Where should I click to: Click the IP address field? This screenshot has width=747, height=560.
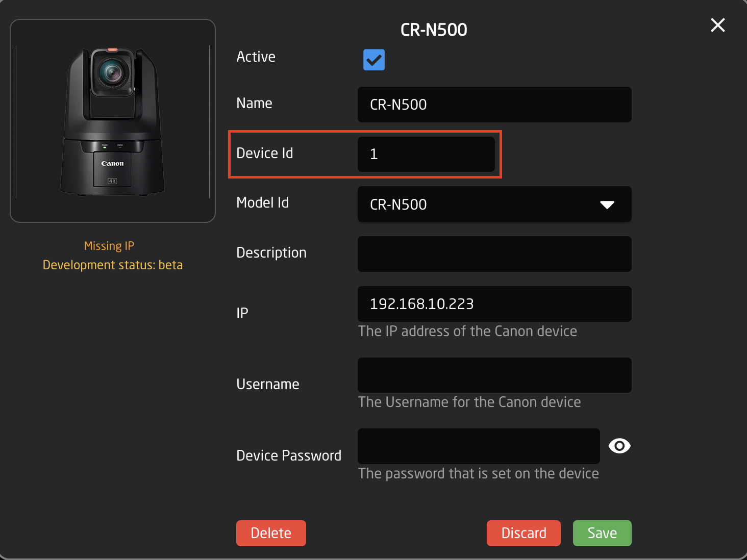[494, 304]
